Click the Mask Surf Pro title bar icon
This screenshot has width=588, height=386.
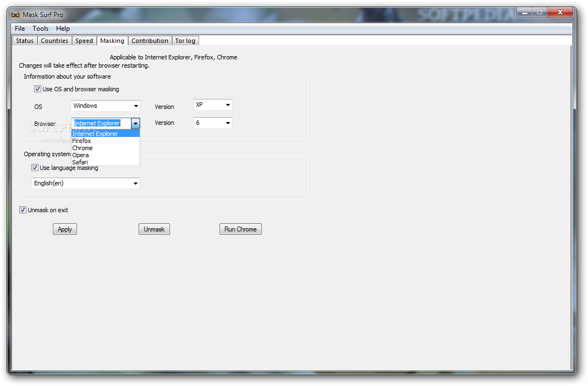coord(15,15)
